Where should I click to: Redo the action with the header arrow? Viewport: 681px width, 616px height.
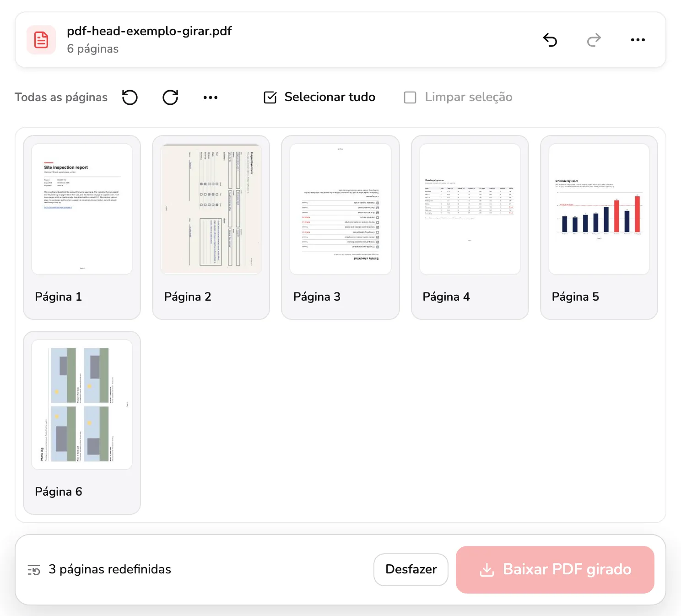coord(594,40)
